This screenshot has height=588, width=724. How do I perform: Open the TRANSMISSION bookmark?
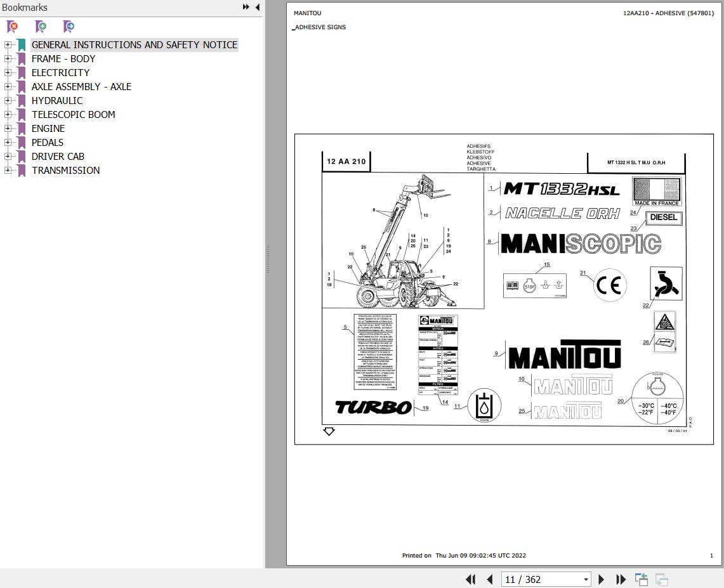[65, 170]
